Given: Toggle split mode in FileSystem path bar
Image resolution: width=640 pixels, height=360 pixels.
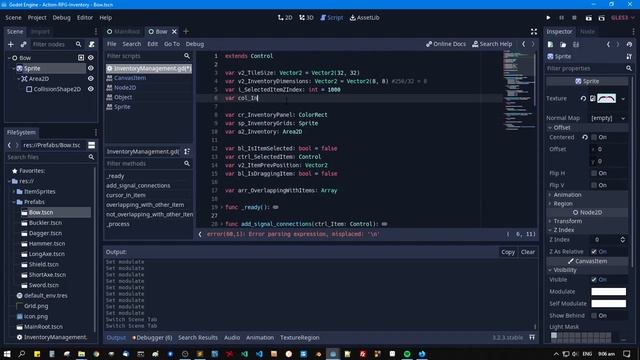Looking at the screenshot, I should (91, 145).
